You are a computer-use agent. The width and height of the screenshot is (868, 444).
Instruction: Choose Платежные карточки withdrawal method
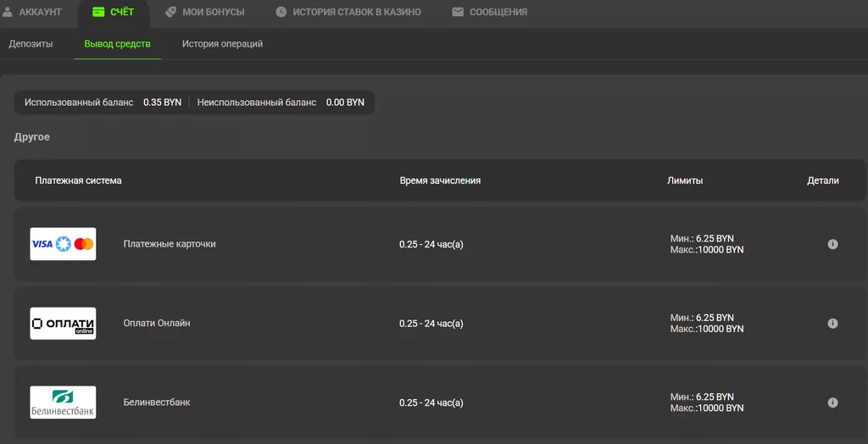coord(170,244)
